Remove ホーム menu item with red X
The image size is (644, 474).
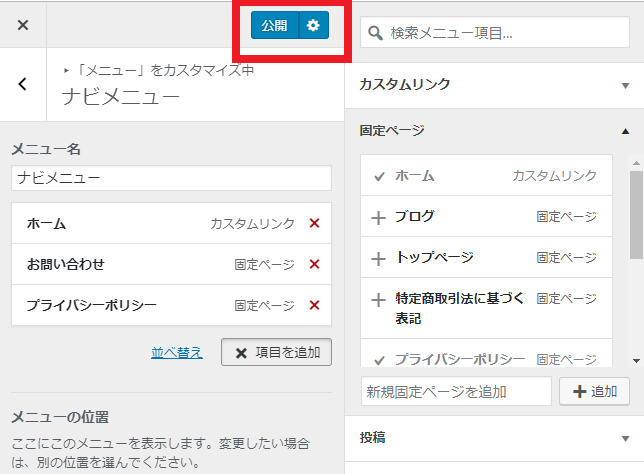(x=314, y=224)
